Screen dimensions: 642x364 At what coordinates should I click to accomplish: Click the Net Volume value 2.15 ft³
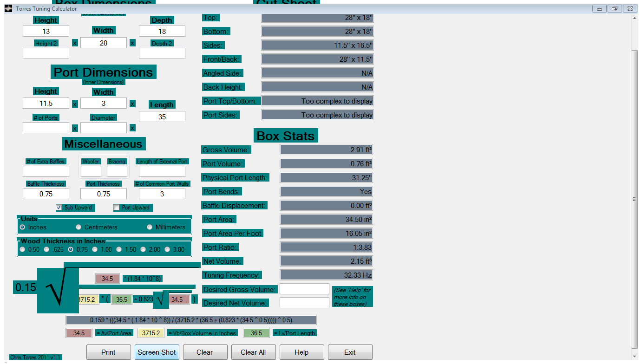pos(327,261)
